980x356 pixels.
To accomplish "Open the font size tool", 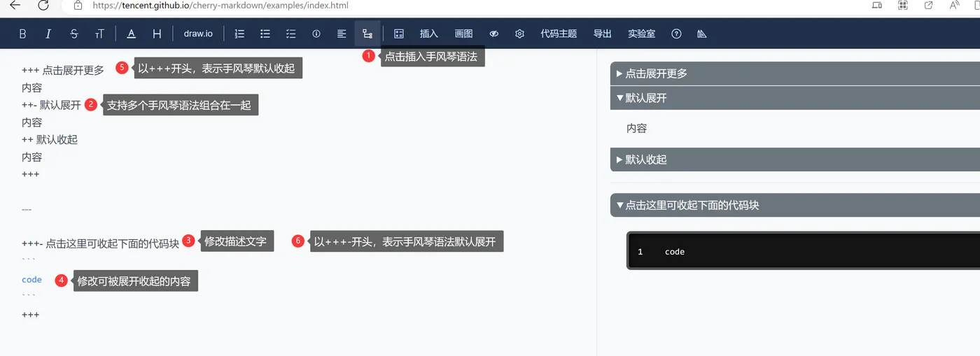I will click(x=99, y=34).
